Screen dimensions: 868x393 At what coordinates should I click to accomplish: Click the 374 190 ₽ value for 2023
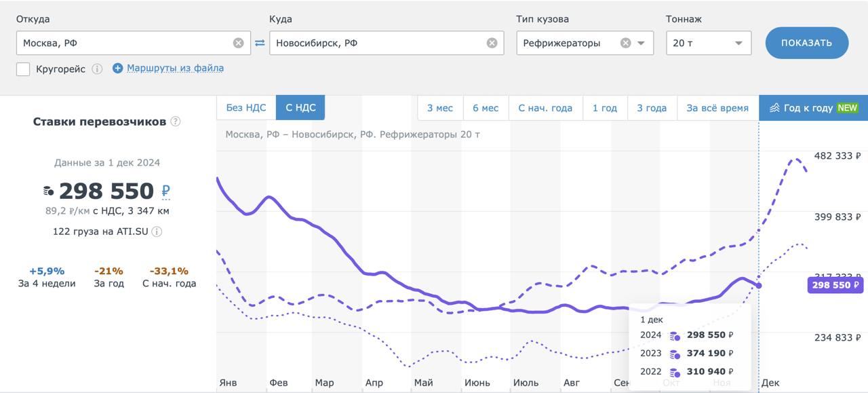(710, 354)
